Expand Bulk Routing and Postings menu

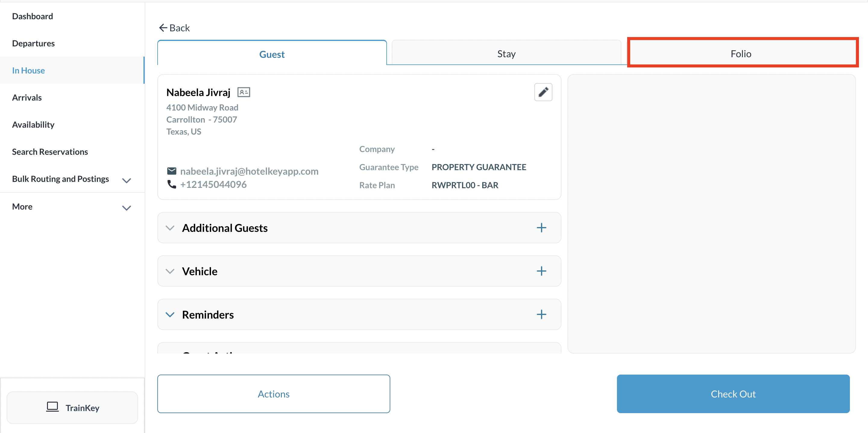tap(126, 180)
